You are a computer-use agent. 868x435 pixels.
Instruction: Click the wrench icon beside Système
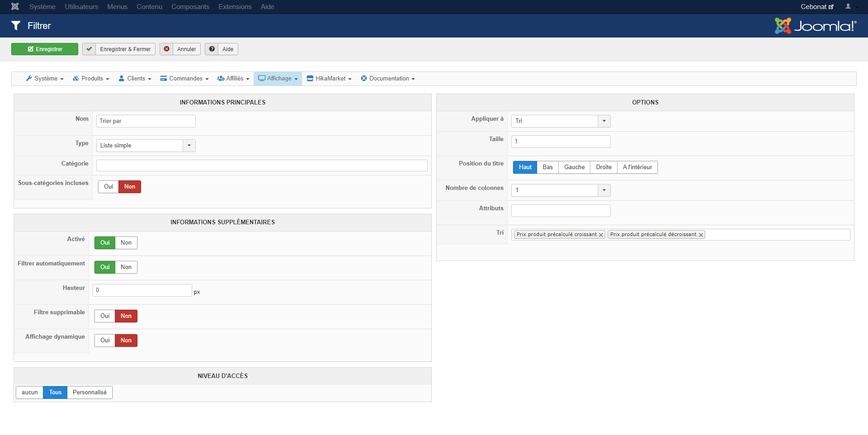point(29,78)
